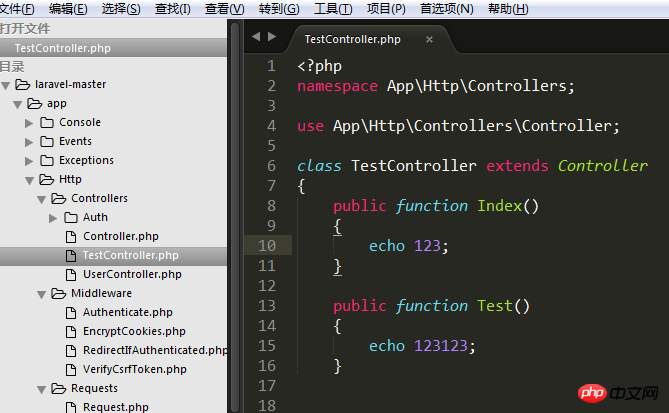Screen dimensions: 669x413
Task: Click file icon beside Request.php
Action: 71,407
